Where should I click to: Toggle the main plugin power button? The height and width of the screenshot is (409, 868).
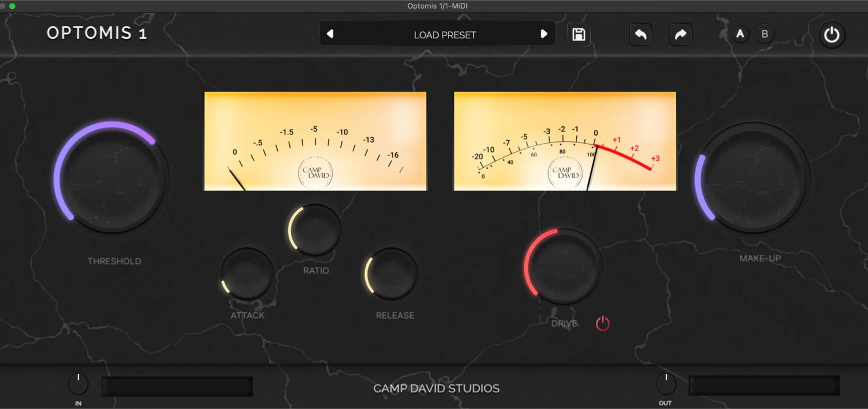click(832, 35)
